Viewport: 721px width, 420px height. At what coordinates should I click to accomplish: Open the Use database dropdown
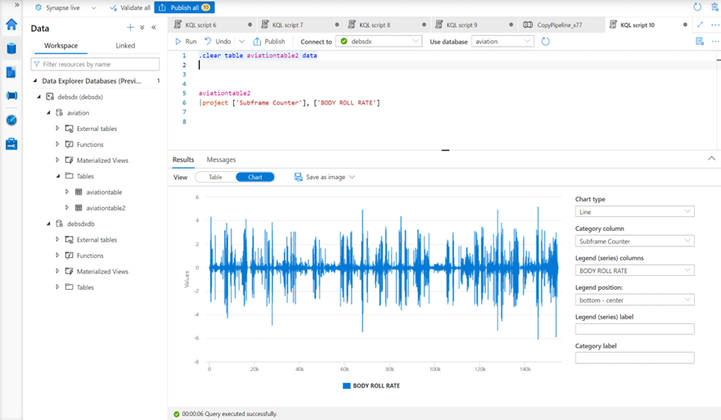[x=503, y=41]
